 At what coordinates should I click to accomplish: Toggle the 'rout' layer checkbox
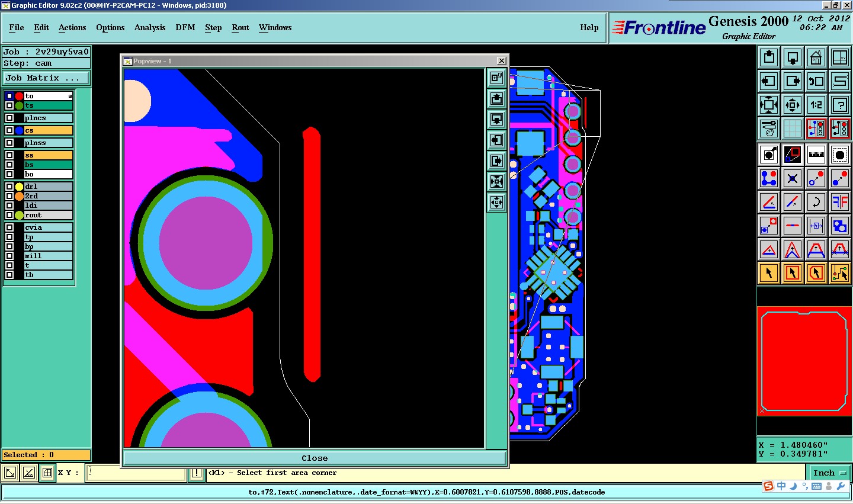[x=9, y=215]
